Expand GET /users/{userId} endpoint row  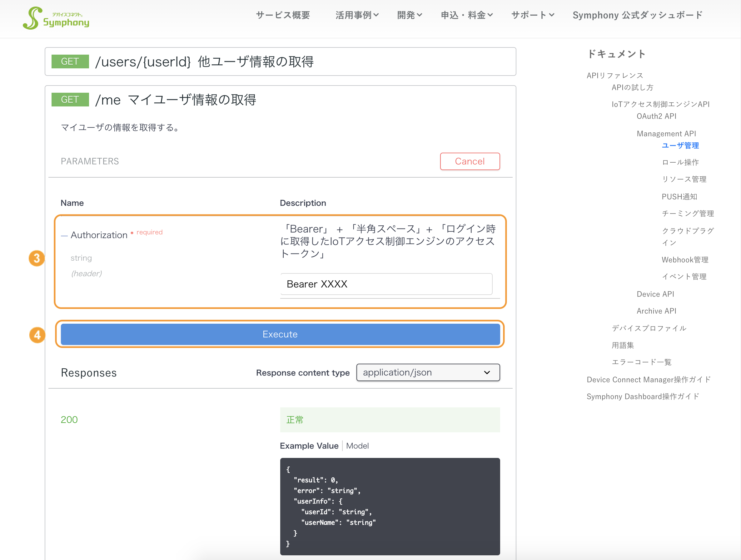click(281, 61)
